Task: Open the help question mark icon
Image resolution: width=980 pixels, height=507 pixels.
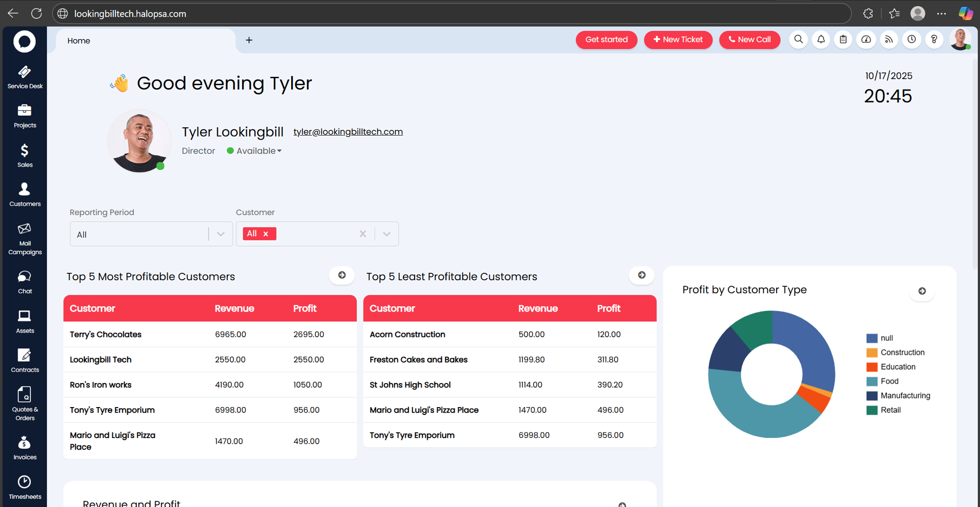Action: pyautogui.click(x=934, y=40)
